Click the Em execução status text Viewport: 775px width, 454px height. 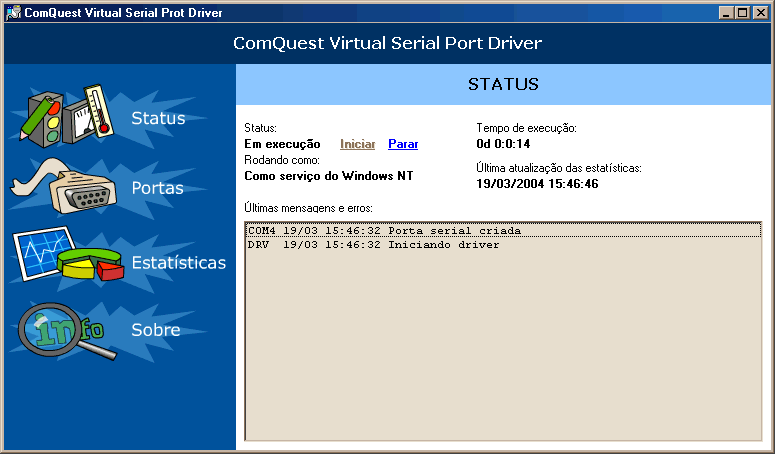(x=282, y=144)
